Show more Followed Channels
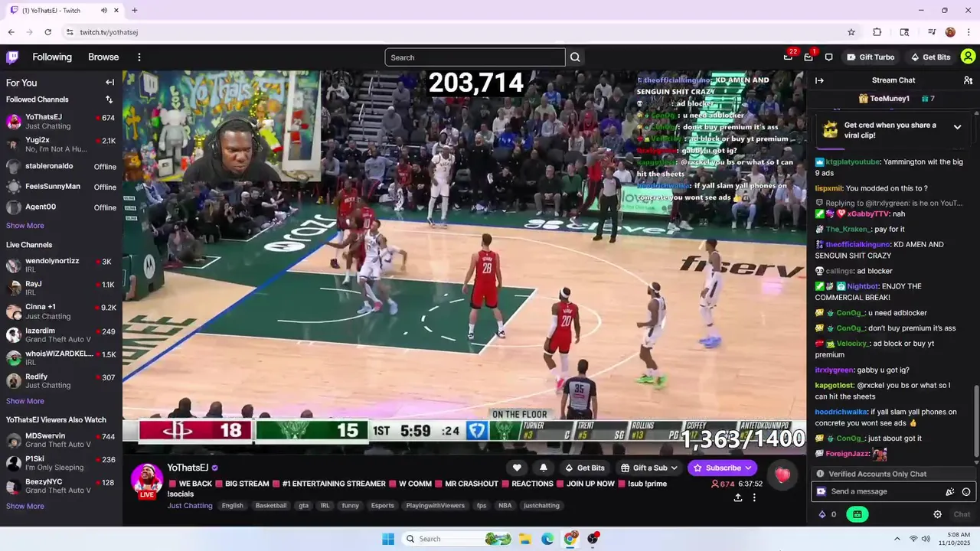 pos(25,226)
